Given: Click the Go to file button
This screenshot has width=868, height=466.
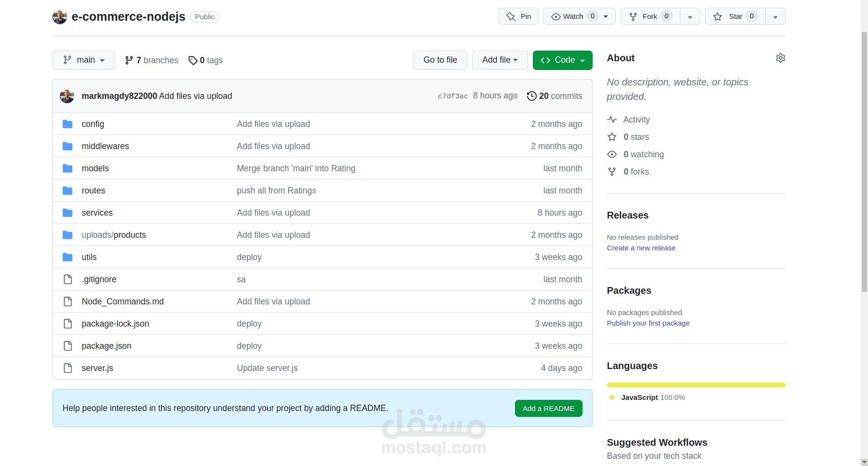Looking at the screenshot, I should tap(440, 60).
